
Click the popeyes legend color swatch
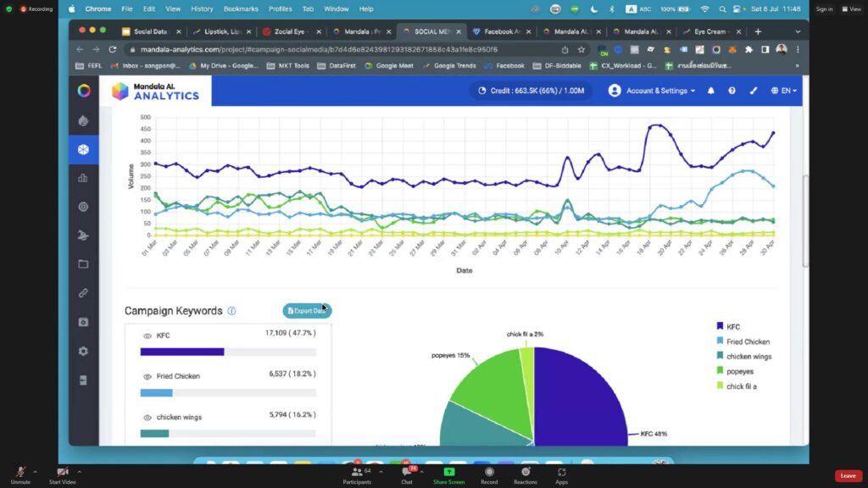click(x=720, y=371)
